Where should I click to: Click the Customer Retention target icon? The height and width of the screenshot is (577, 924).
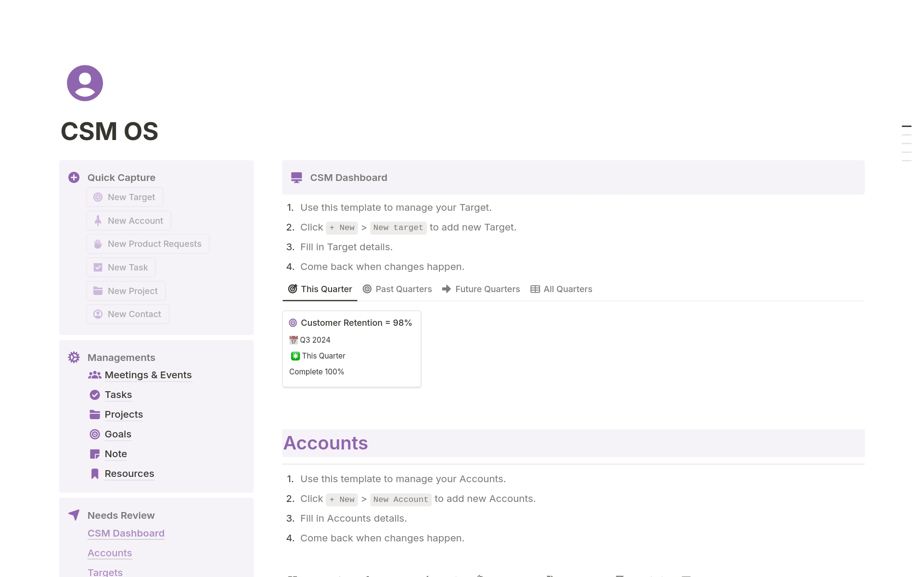coord(293,323)
